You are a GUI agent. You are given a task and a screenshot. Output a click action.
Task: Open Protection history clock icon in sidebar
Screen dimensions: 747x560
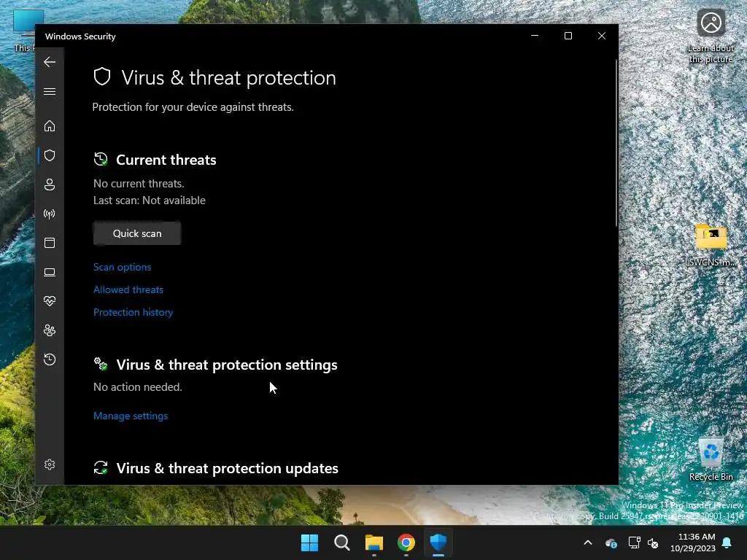50,359
